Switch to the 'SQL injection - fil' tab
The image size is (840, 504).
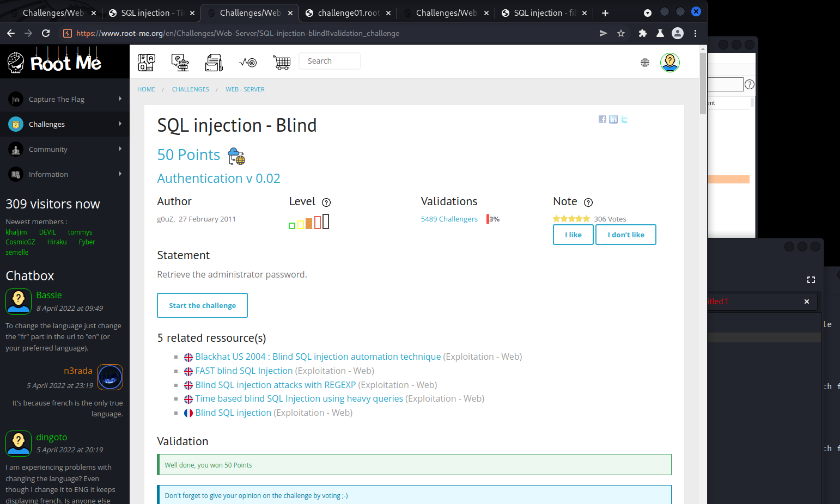544,13
